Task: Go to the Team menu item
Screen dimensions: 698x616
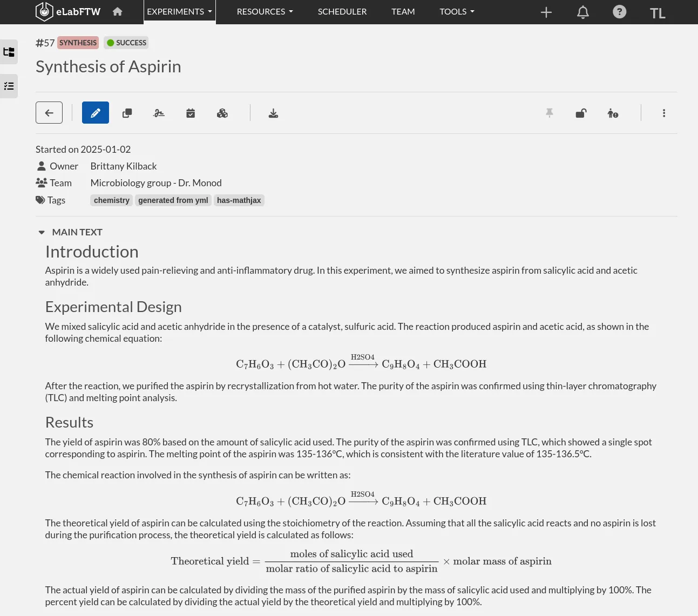Action: [x=403, y=11]
